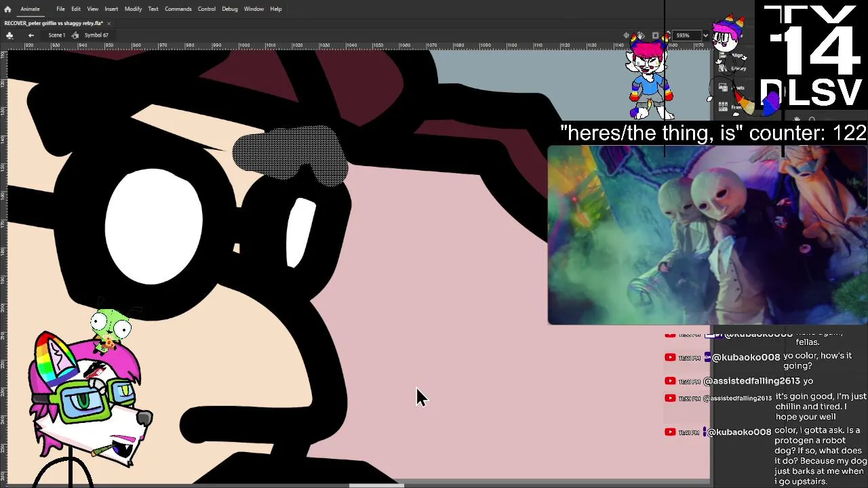Click the 593% zoom input field
Screen dimensions: 868x488
point(686,35)
